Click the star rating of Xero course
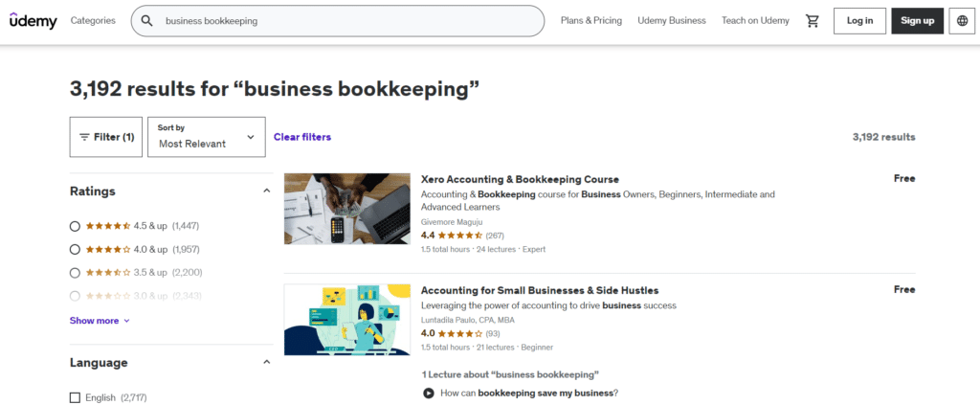980x405 pixels. point(459,236)
